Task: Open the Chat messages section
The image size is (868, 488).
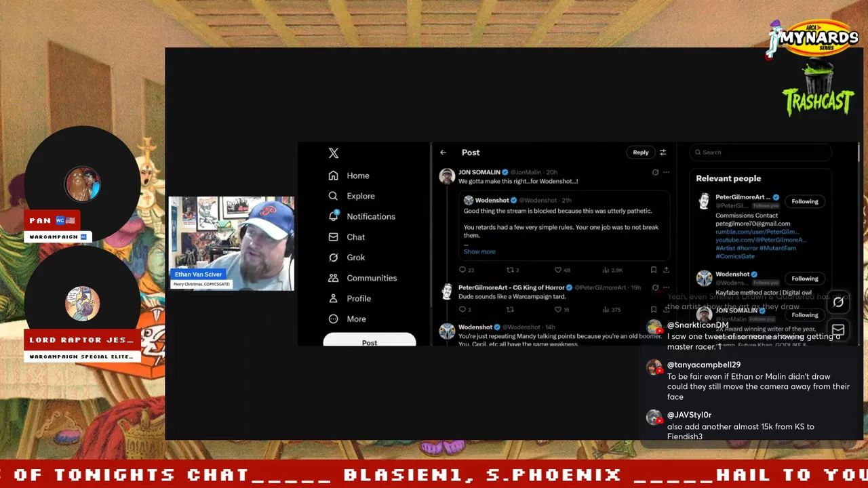Action: [x=347, y=237]
